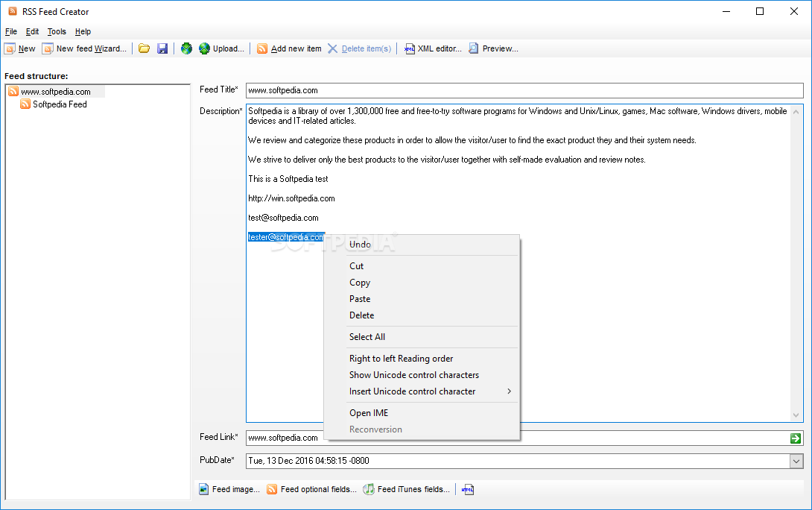Click the Upload toolbar button
The width and height of the screenshot is (812, 510).
click(x=222, y=48)
